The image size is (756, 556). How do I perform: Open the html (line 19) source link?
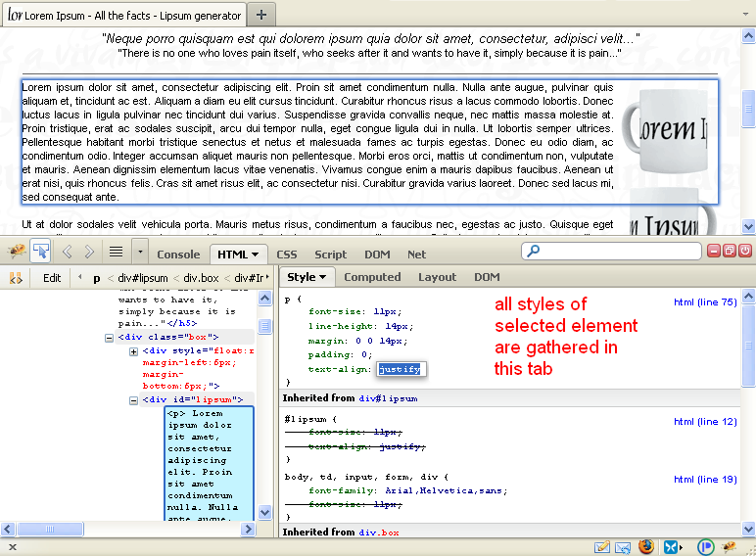[705, 480]
